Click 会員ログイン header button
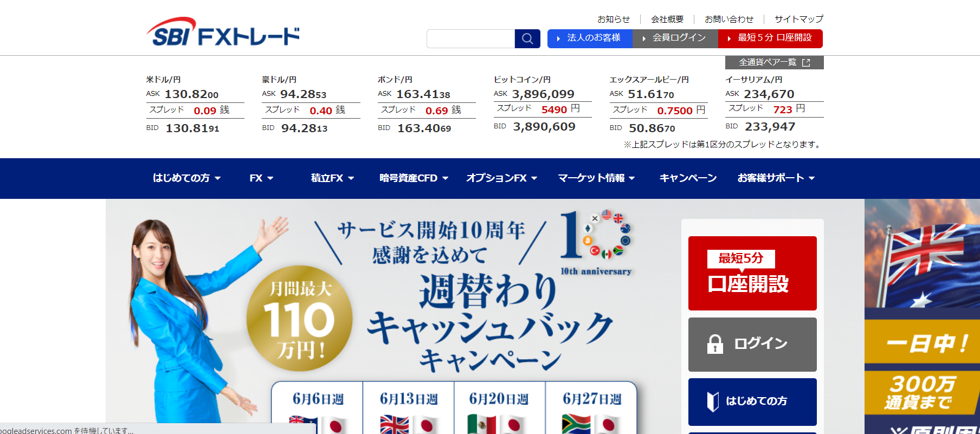This screenshot has height=434, width=980. 675,38
